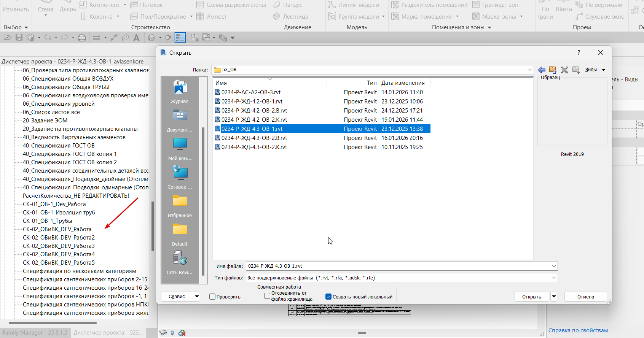This screenshot has width=644, height=338.
Task: Uncheck Создать новый локальный checkbox
Action: pyautogui.click(x=328, y=297)
